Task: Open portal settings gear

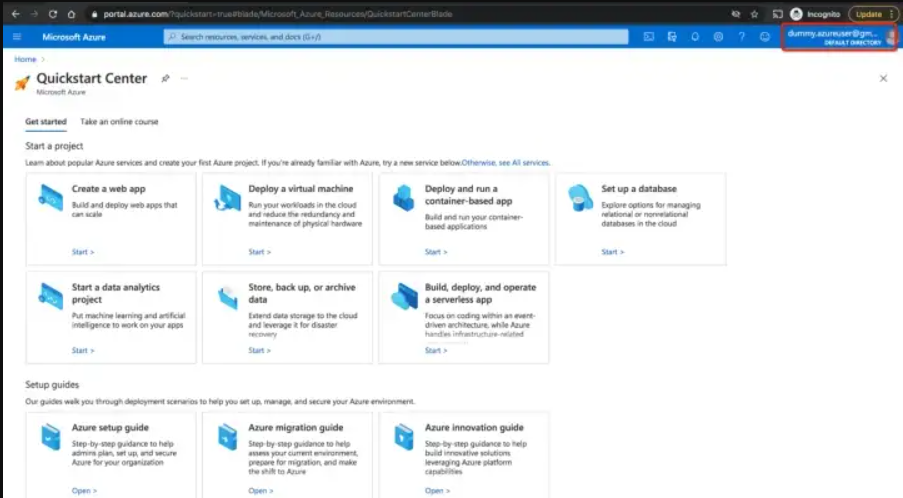Action: click(718, 37)
